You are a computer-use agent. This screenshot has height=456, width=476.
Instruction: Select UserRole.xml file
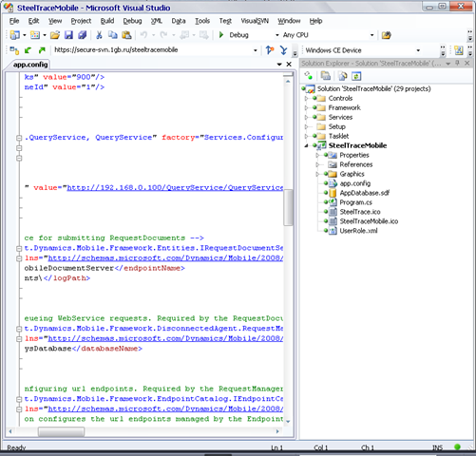pyautogui.click(x=358, y=231)
